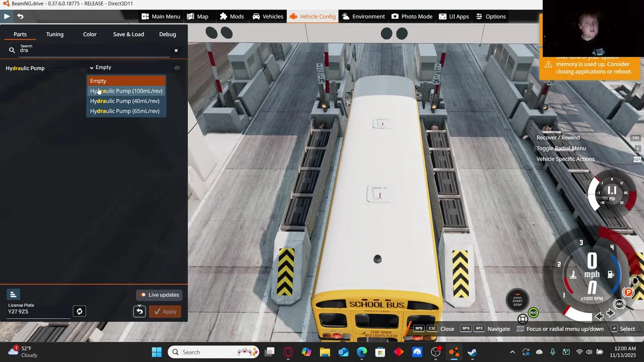Click Vehicle Specific Actions
644x362 pixels.
click(x=566, y=159)
